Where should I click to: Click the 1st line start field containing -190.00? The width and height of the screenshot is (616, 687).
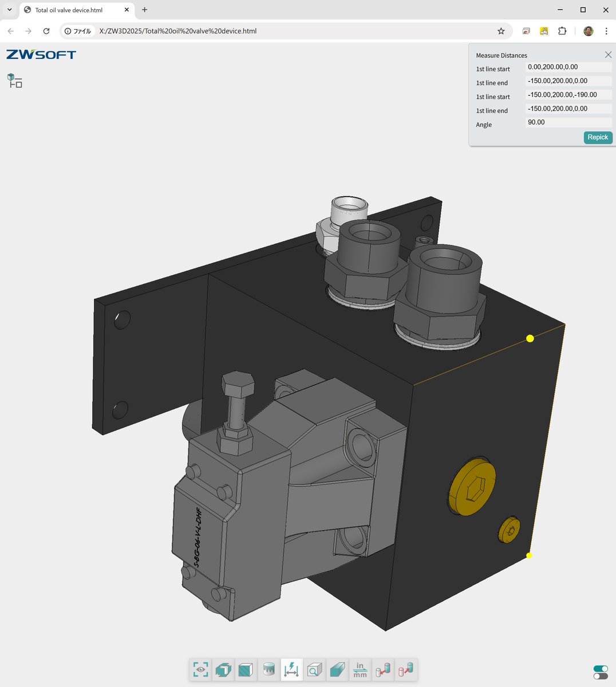click(x=568, y=95)
